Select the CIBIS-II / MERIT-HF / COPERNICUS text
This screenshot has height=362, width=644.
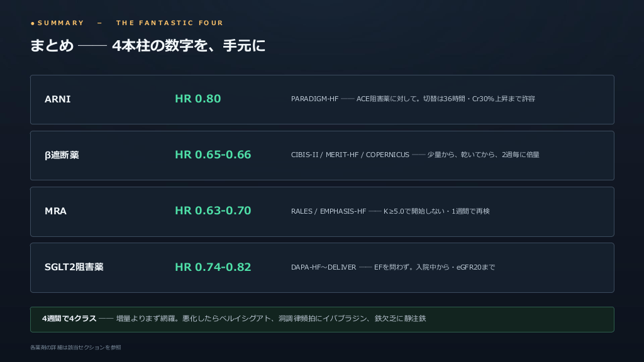[x=350, y=155]
